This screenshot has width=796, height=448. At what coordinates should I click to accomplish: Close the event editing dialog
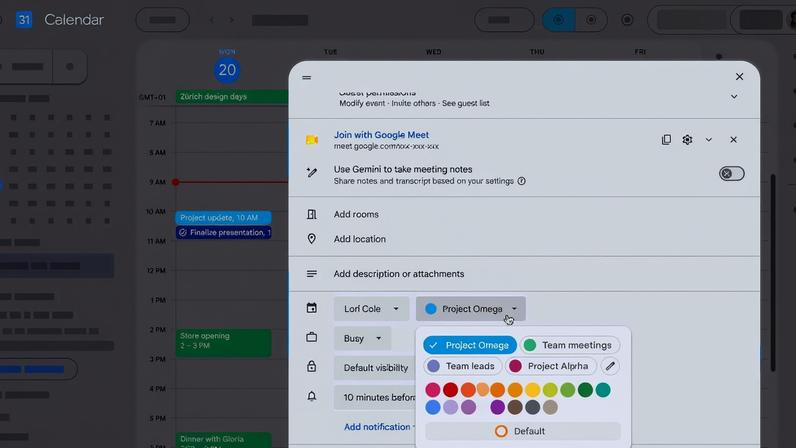[739, 77]
